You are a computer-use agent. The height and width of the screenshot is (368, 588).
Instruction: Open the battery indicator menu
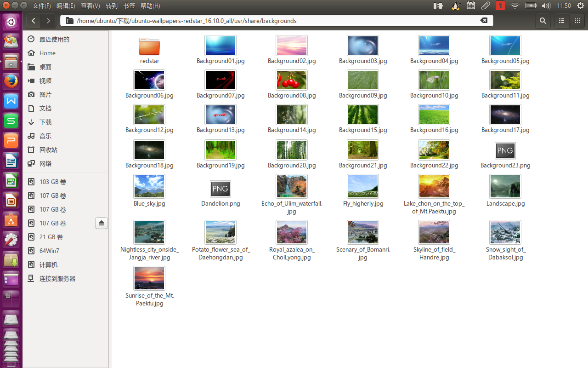[531, 6]
